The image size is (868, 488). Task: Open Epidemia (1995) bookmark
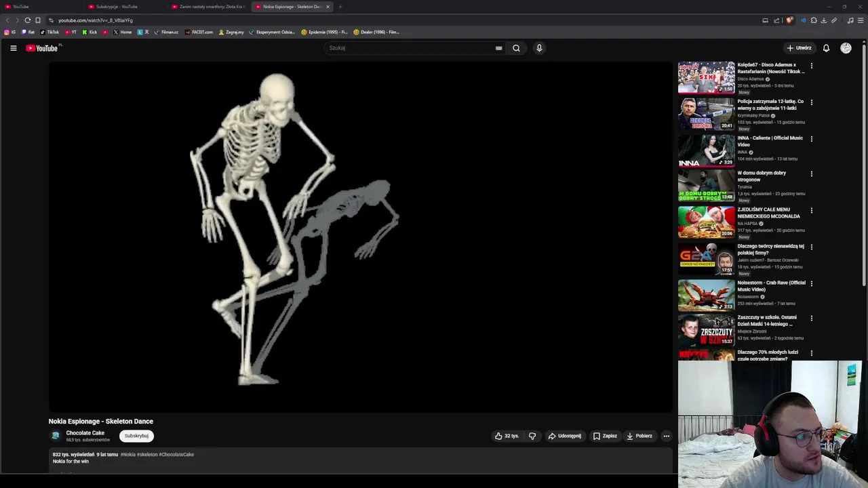[x=324, y=32]
